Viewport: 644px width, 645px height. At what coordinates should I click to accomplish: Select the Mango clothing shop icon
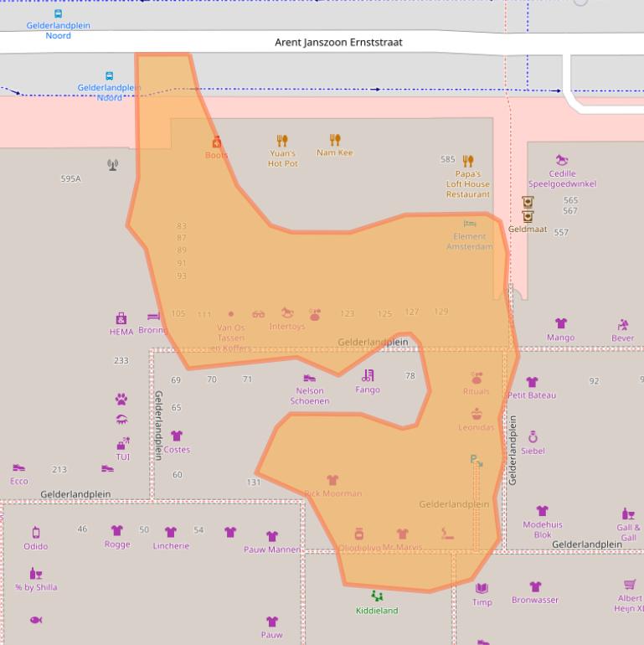[560, 323]
